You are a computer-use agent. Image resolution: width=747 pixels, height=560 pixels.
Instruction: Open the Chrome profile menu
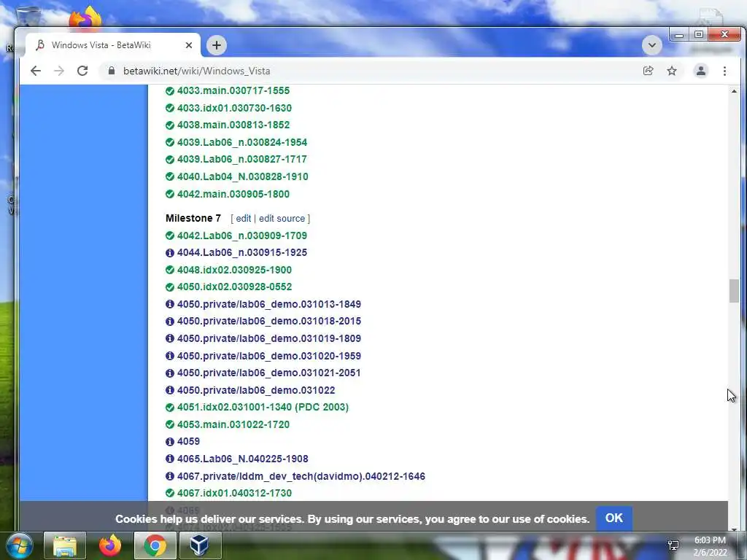tap(701, 71)
